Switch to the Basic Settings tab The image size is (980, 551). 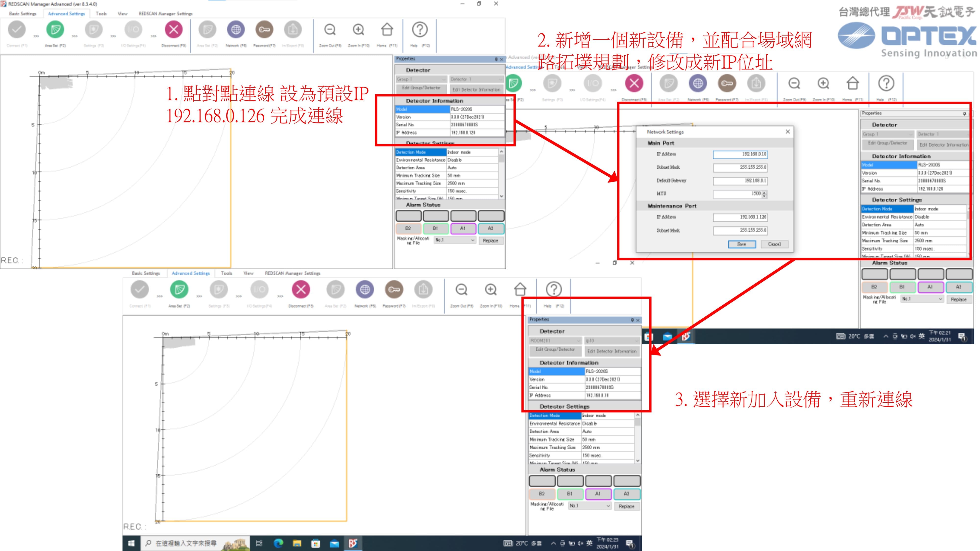pyautogui.click(x=23, y=14)
